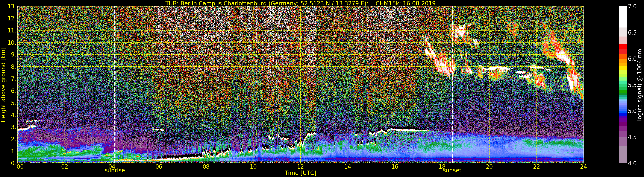
Task: Click the time tick label '02'
Action: (65, 166)
